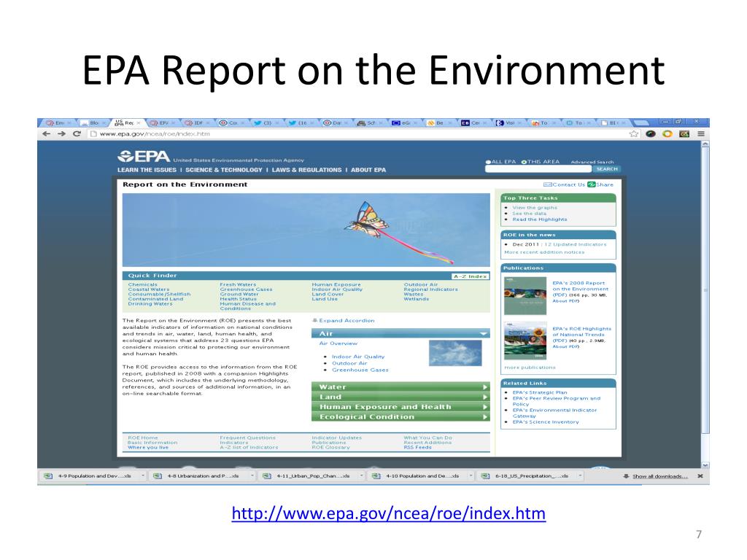Click the dark round extension icon
This screenshot has width=747, height=560.
point(651,134)
